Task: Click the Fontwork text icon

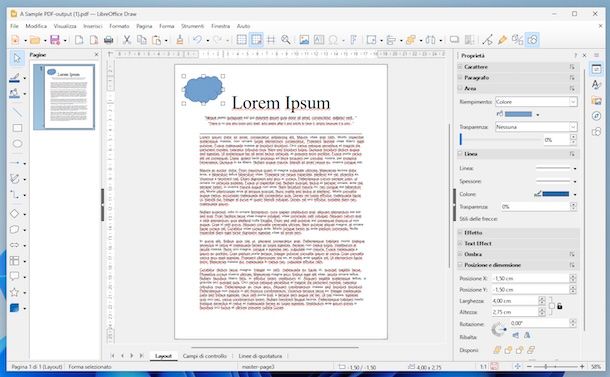Action: [353, 40]
